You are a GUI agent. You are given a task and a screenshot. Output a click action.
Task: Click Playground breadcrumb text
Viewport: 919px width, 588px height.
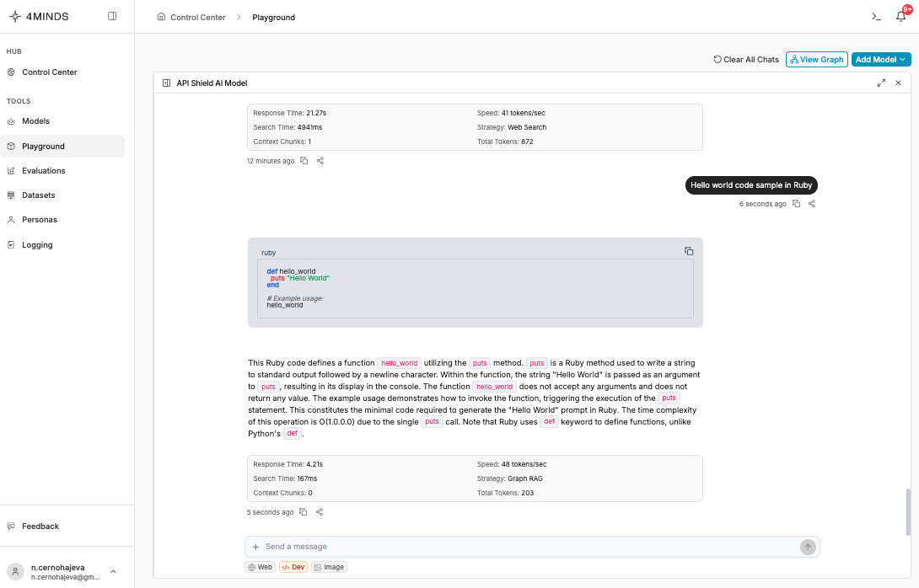click(x=274, y=18)
